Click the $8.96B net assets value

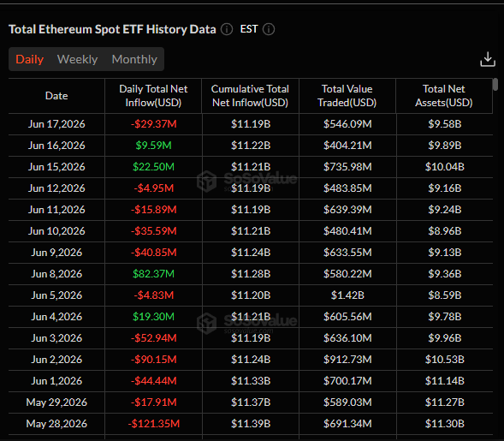(445, 231)
